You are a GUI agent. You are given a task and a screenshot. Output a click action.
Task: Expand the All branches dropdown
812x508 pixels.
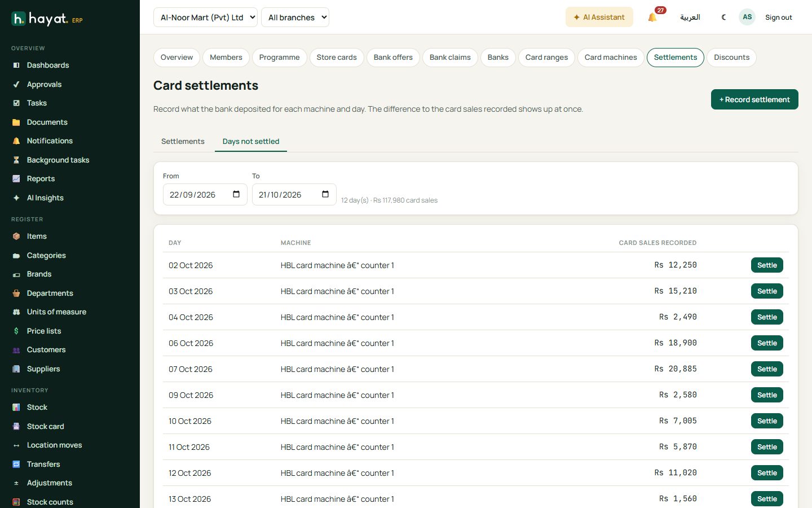coord(295,17)
